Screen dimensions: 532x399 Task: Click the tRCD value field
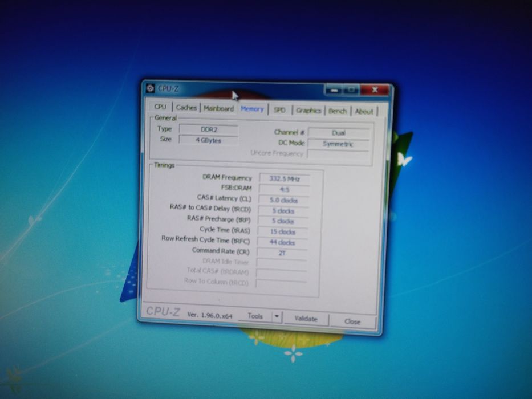(283, 211)
